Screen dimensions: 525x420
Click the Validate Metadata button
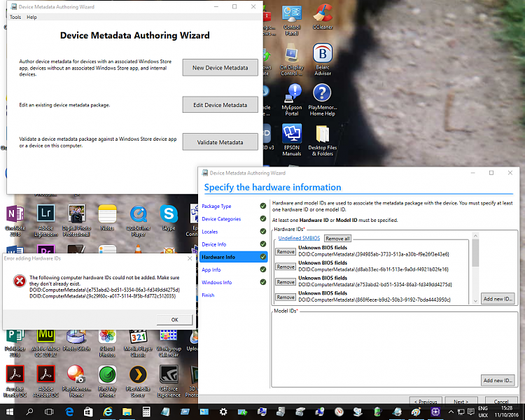coord(220,142)
